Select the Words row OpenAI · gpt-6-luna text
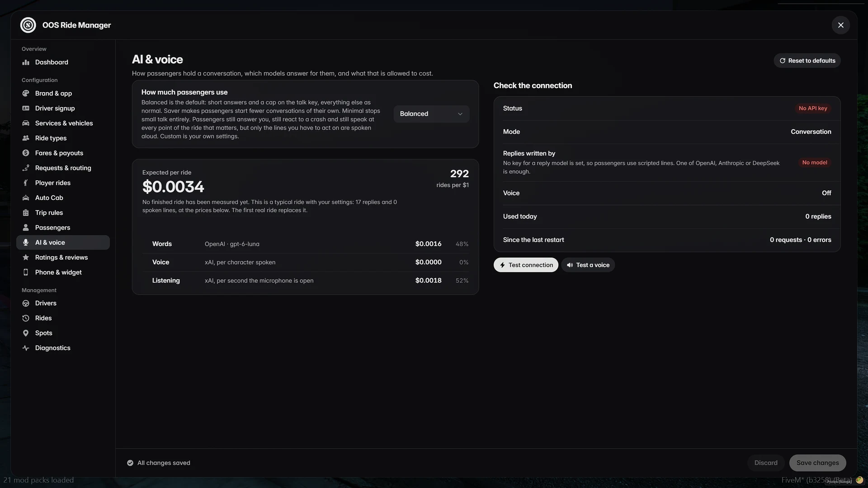 point(232,244)
